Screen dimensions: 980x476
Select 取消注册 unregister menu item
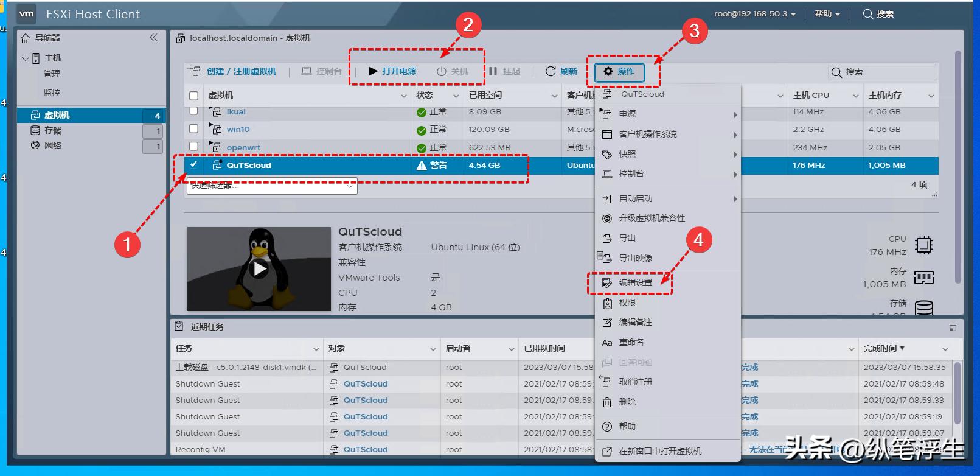tap(668, 382)
